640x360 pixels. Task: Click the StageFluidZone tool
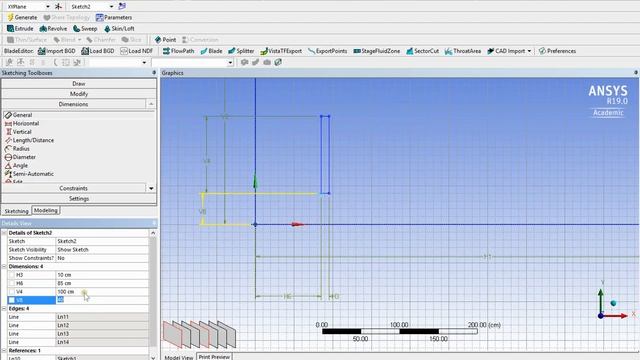coord(376,51)
